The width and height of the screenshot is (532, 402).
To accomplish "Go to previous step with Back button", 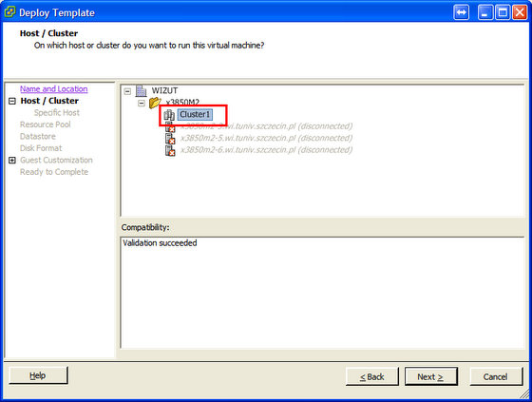I will (x=371, y=376).
